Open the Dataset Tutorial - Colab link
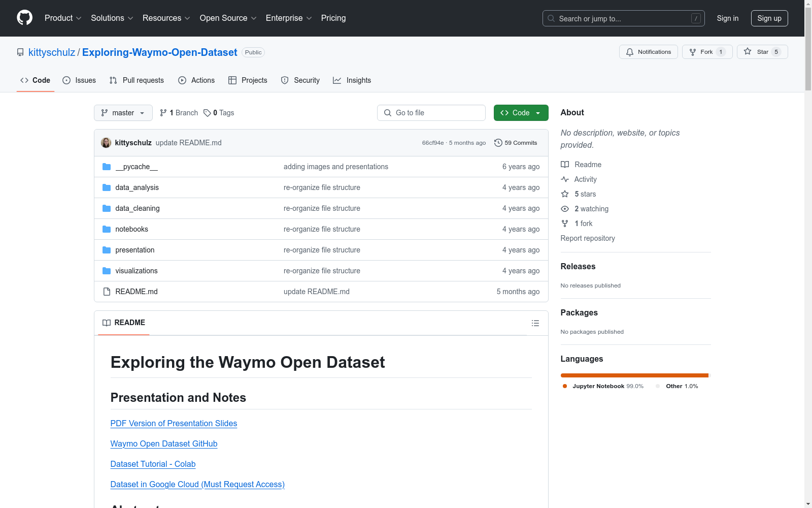812x508 pixels. (x=153, y=464)
